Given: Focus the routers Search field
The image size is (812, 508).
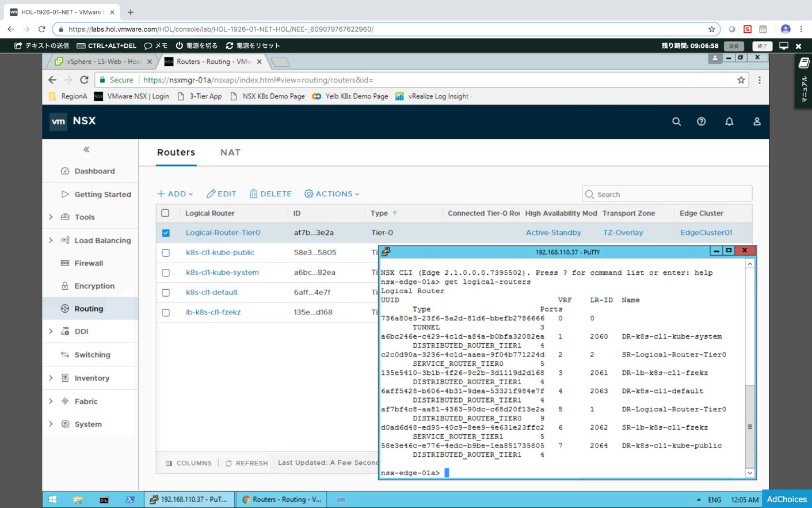Looking at the screenshot, I should (667, 194).
